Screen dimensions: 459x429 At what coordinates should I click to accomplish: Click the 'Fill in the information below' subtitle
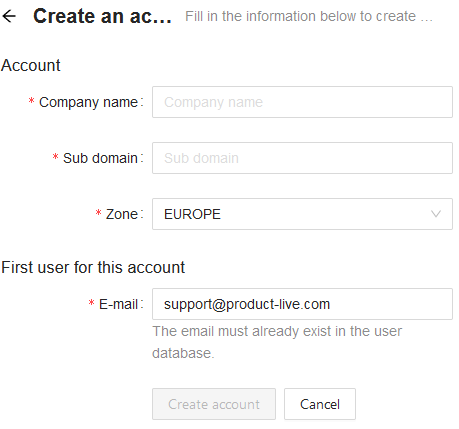pos(309,16)
